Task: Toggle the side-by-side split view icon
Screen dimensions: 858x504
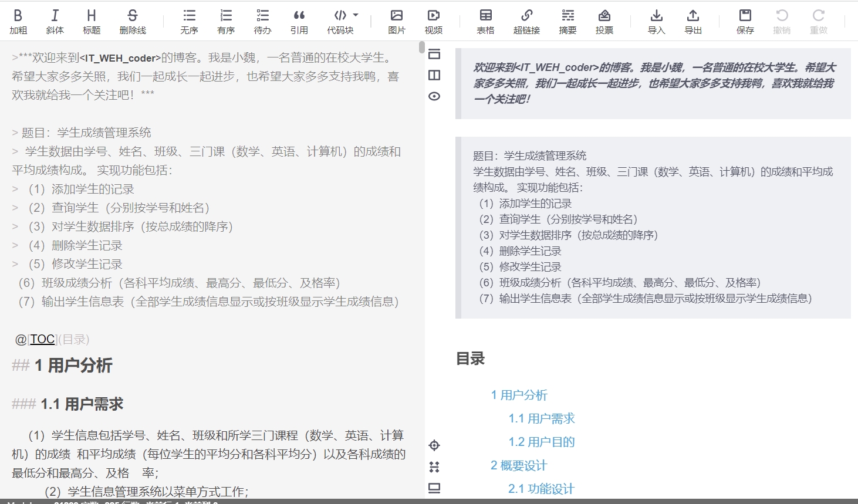Action: pyautogui.click(x=434, y=75)
